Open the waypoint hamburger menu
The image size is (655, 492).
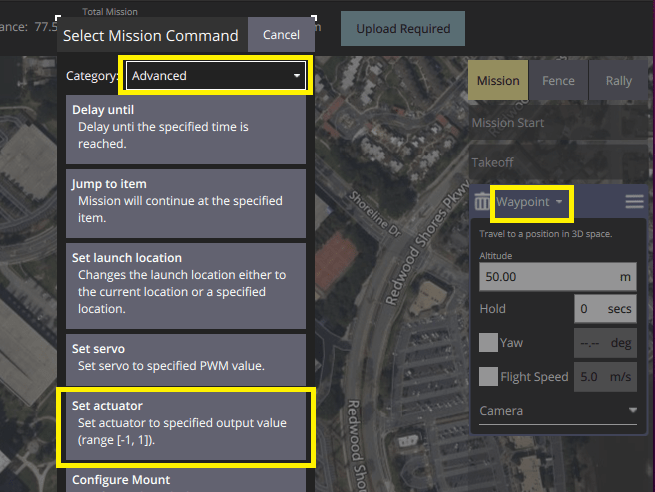pyautogui.click(x=634, y=202)
